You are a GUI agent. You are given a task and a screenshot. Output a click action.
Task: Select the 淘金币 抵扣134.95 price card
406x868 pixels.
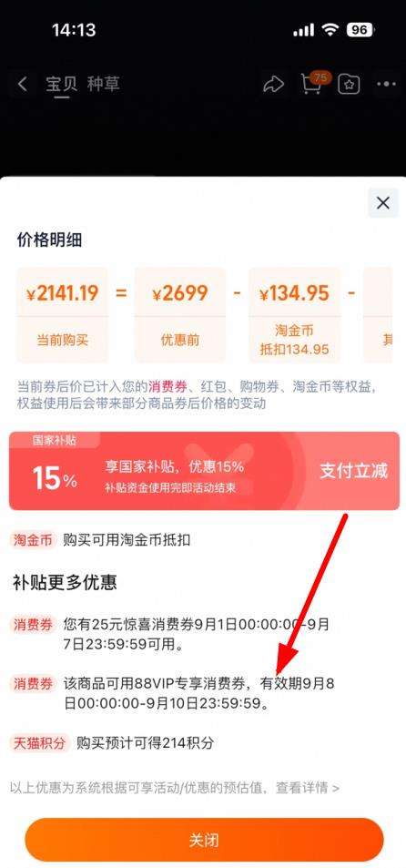coord(294,314)
